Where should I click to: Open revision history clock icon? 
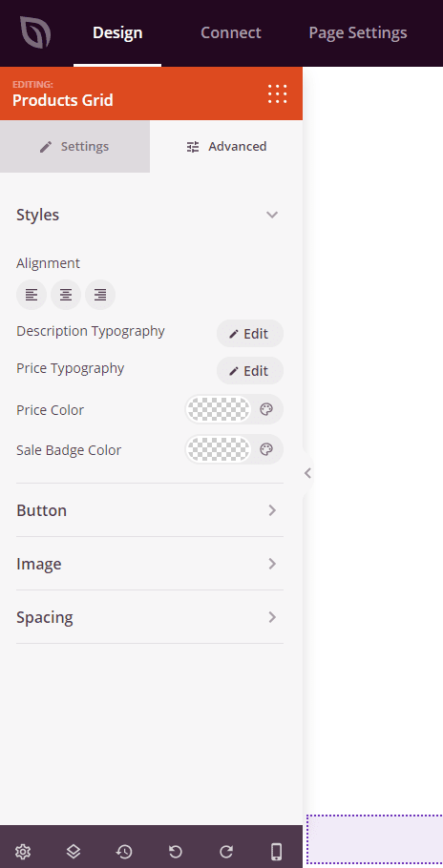[124, 852]
